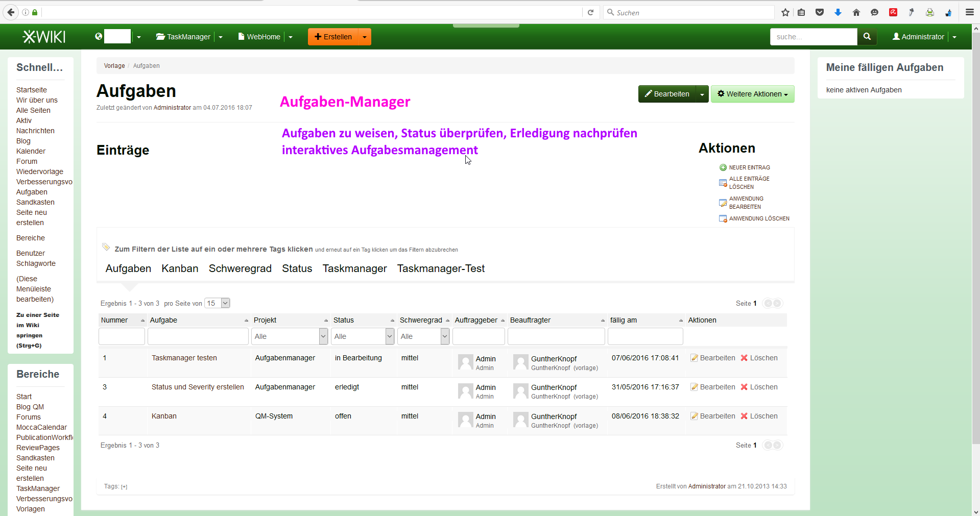Viewport: 980px width, 516px height.
Task: Click the browser home icon
Action: point(856,12)
